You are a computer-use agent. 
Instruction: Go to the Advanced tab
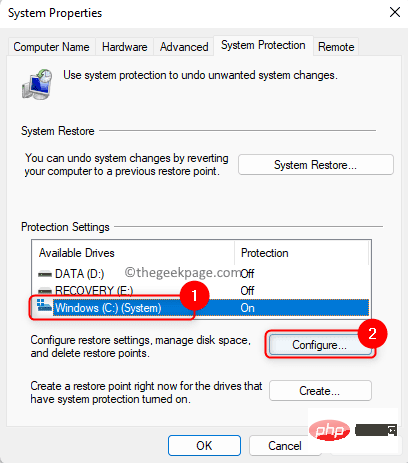(184, 47)
